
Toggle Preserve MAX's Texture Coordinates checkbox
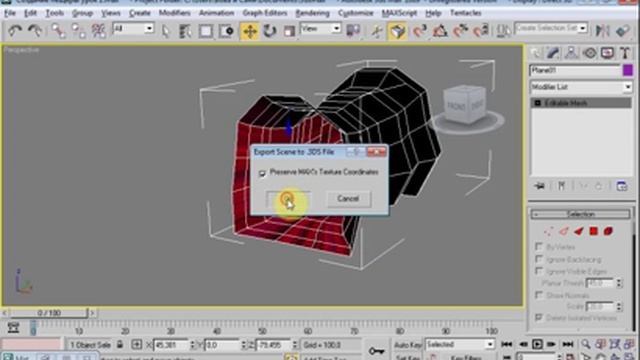point(262,173)
